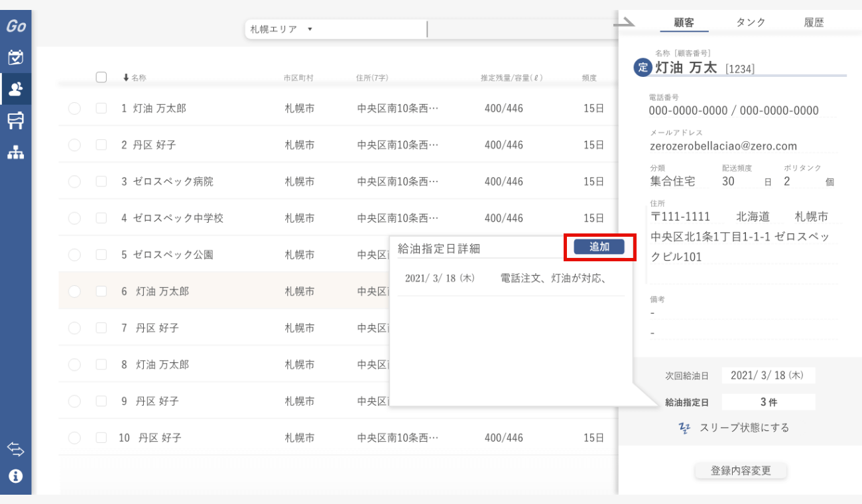Click the 集合住宅 category value
Image resolution: width=862 pixels, height=504 pixels.
[x=672, y=181]
